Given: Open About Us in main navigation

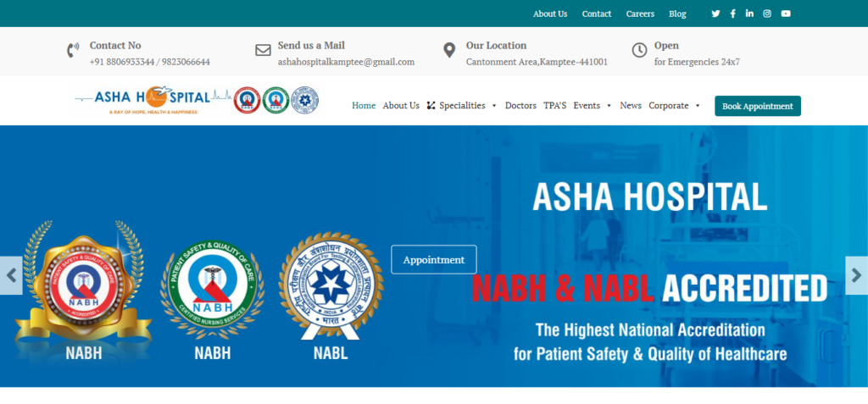Looking at the screenshot, I should (401, 106).
